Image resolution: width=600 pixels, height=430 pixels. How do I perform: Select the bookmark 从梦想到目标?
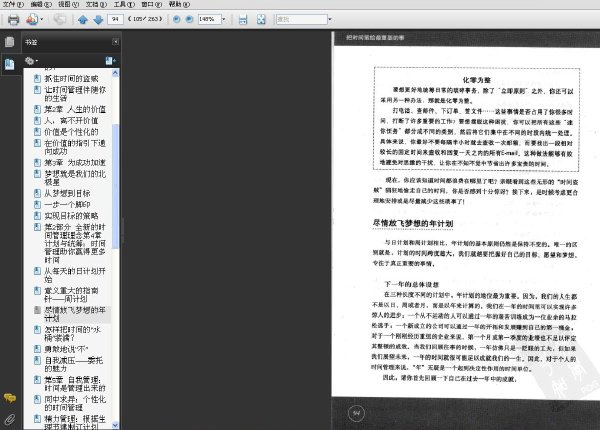tap(67, 193)
